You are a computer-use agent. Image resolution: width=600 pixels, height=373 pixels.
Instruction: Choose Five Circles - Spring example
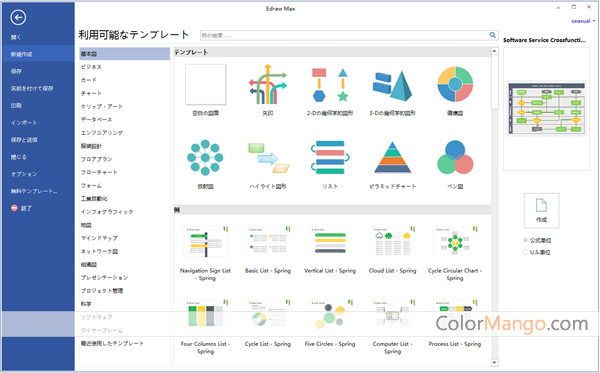[x=330, y=315]
